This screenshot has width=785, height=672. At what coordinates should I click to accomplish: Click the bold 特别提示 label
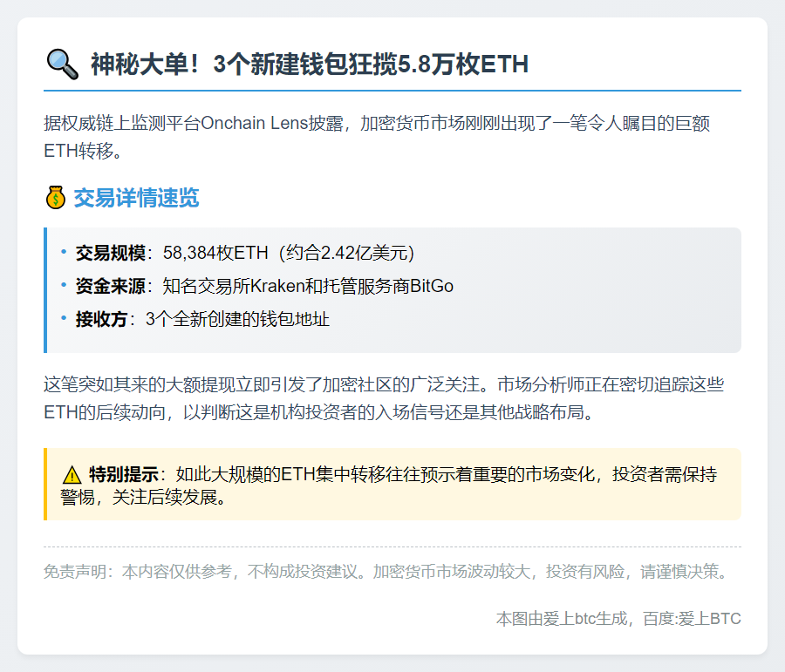click(x=123, y=475)
